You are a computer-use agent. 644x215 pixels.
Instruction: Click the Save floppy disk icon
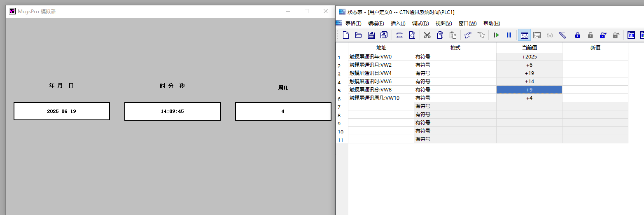tap(371, 35)
